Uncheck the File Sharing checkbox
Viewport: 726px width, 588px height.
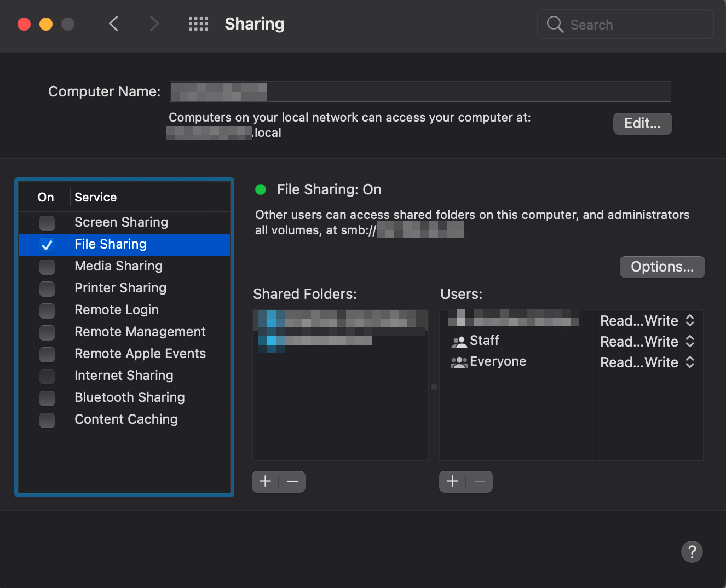pyautogui.click(x=47, y=245)
